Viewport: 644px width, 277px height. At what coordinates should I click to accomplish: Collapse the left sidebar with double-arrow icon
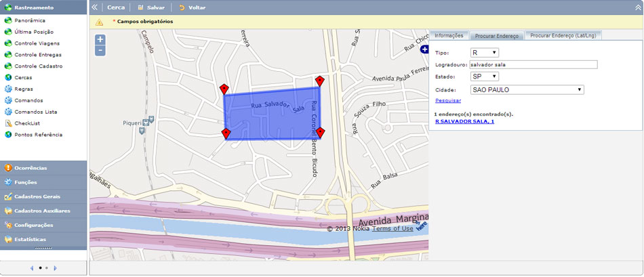[x=95, y=7]
